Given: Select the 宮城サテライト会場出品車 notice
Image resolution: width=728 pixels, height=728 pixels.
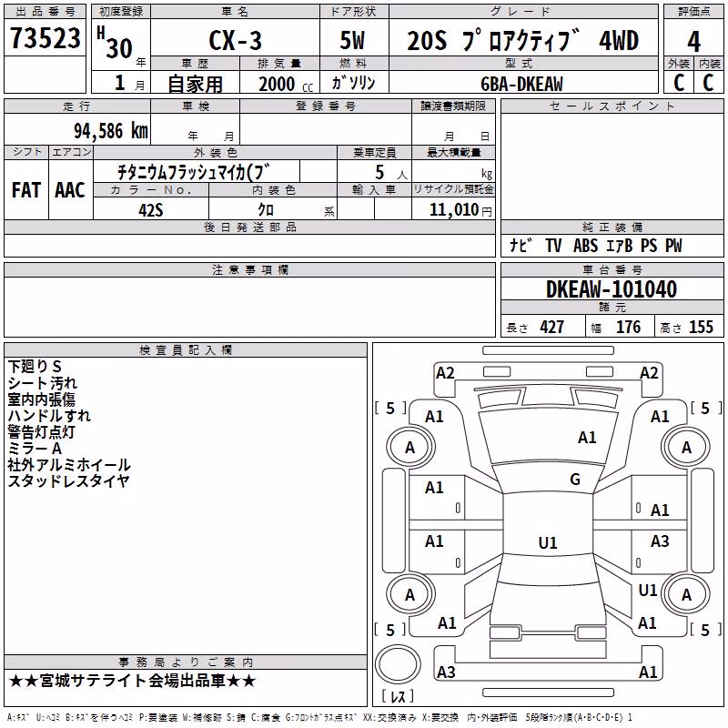Looking at the screenshot, I should click(x=132, y=681).
